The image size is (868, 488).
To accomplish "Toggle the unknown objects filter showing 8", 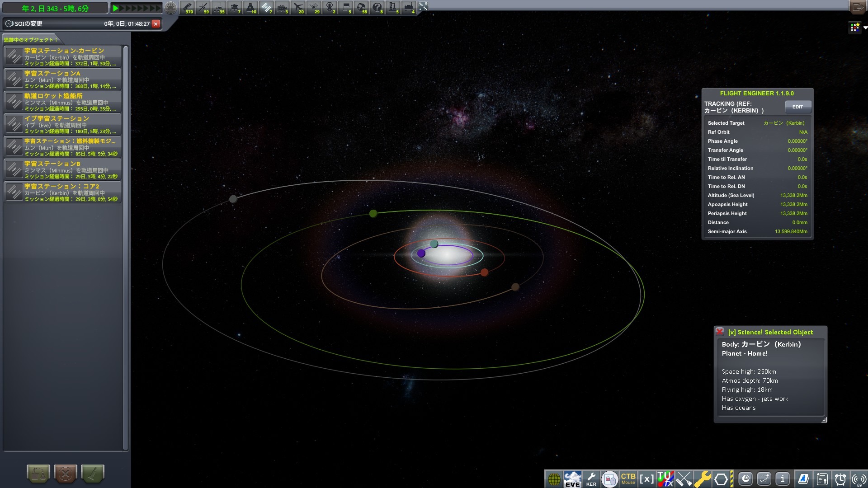I will pos(377,7).
